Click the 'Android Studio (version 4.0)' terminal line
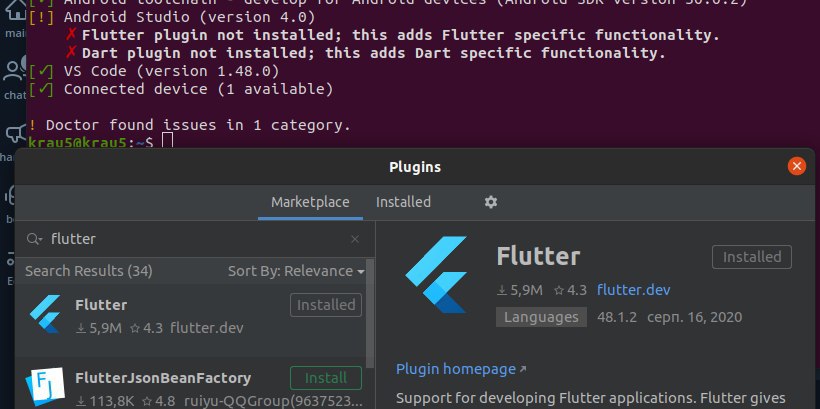Viewport: 820px width, 409px height. pyautogui.click(x=172, y=17)
